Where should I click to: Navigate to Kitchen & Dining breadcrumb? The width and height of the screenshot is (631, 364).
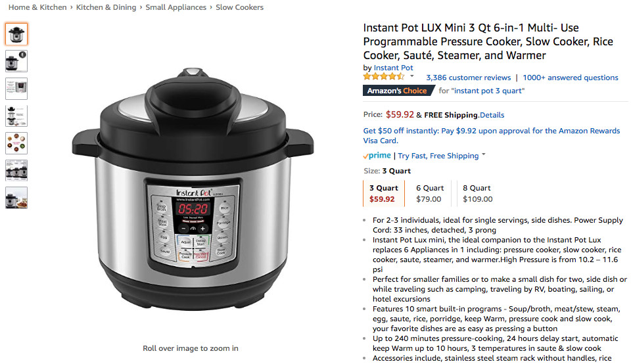coord(106,7)
